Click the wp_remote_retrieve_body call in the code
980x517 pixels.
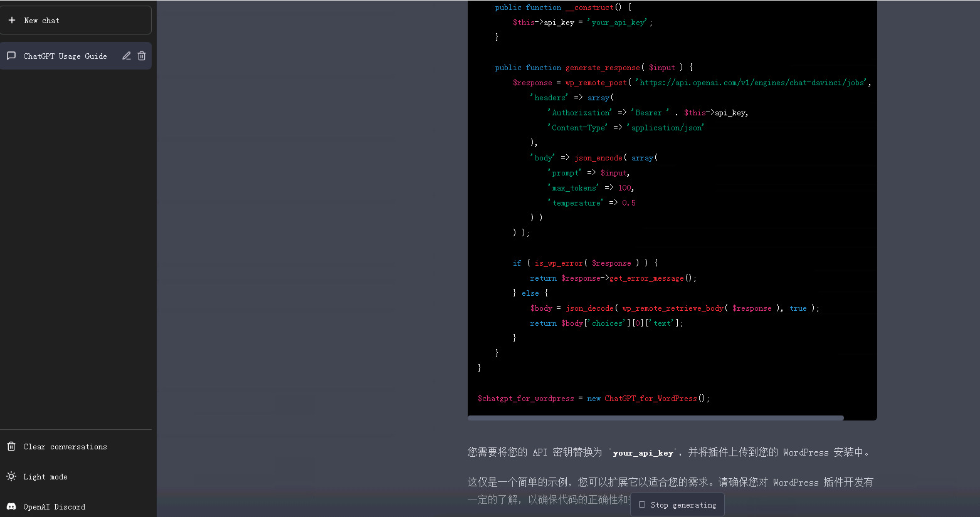click(x=673, y=308)
